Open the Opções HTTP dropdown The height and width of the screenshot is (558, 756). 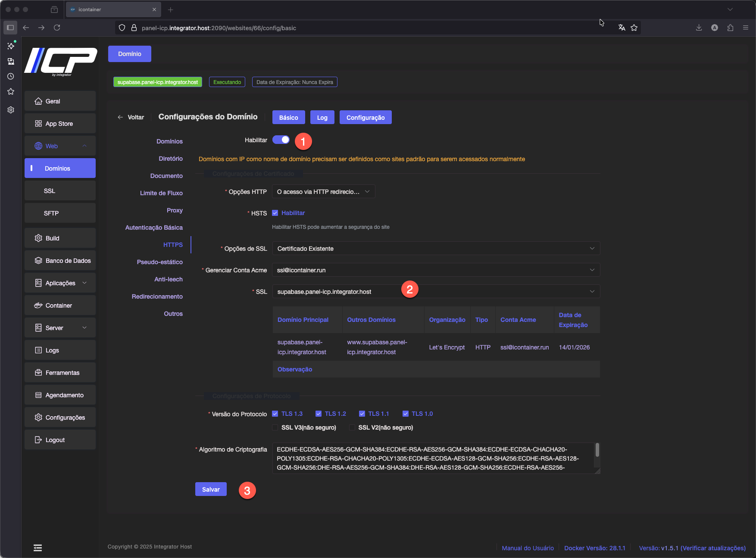point(323,192)
